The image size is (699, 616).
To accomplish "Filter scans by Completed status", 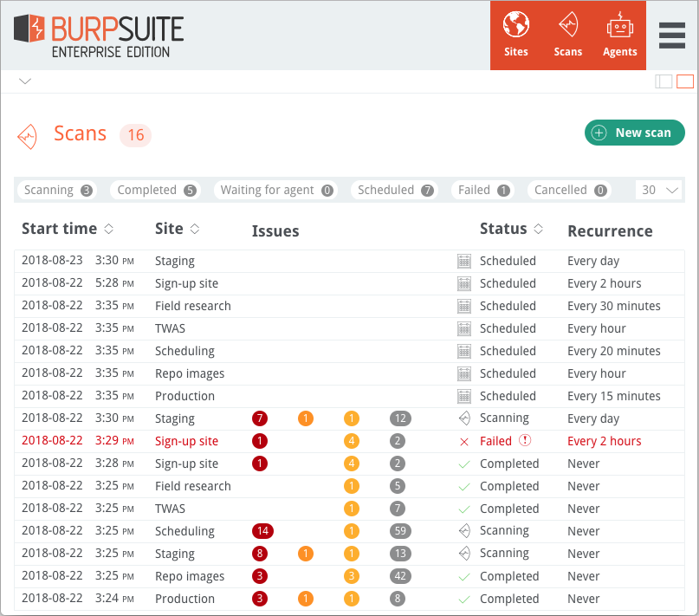I will click(x=156, y=190).
